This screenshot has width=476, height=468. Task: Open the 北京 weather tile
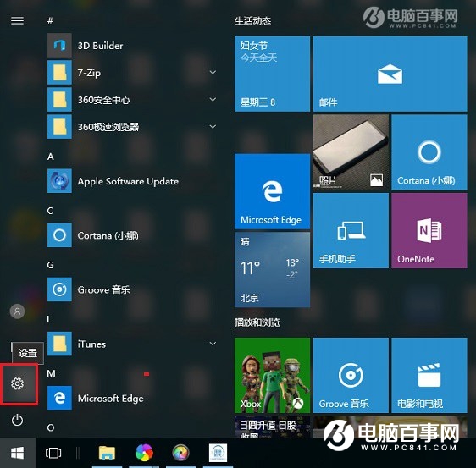(x=273, y=270)
